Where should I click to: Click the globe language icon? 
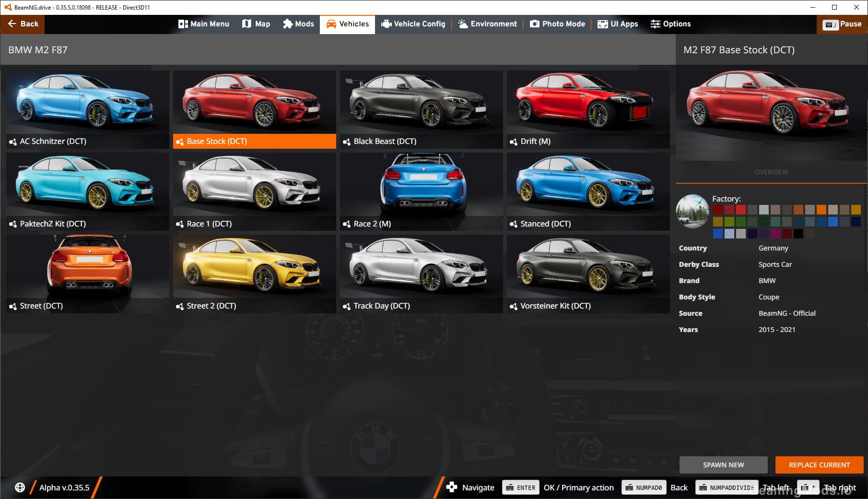click(x=20, y=487)
